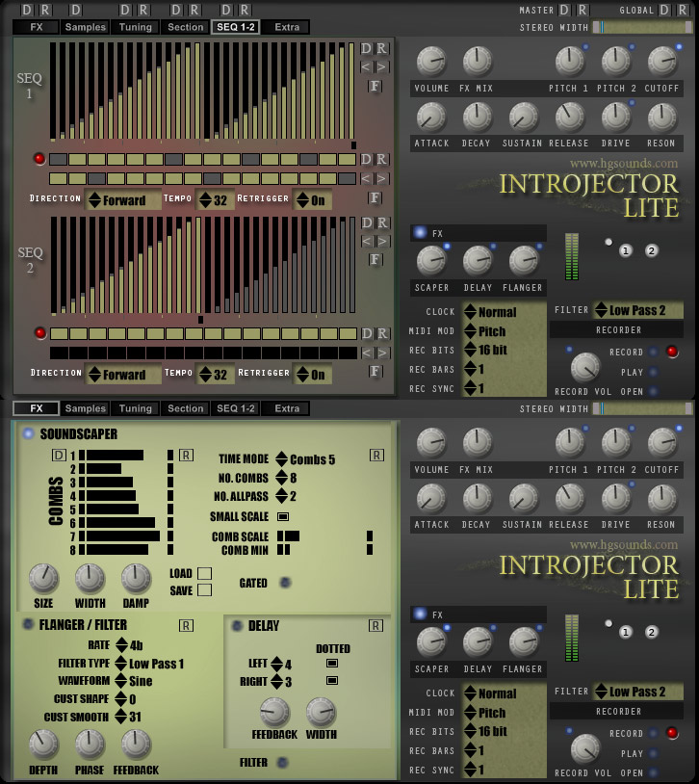Click the SEQ 2 bars D button
699x784 pixels.
(367, 222)
